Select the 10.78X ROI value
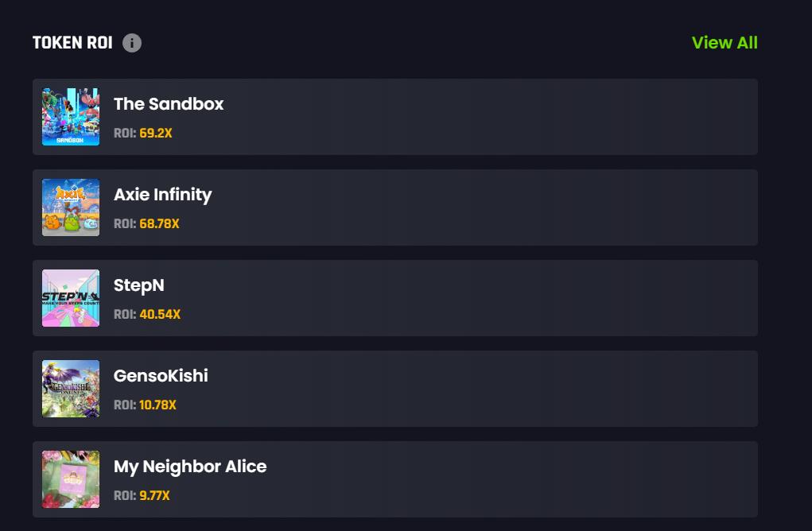Screen dimensions: 812x531 157,405
